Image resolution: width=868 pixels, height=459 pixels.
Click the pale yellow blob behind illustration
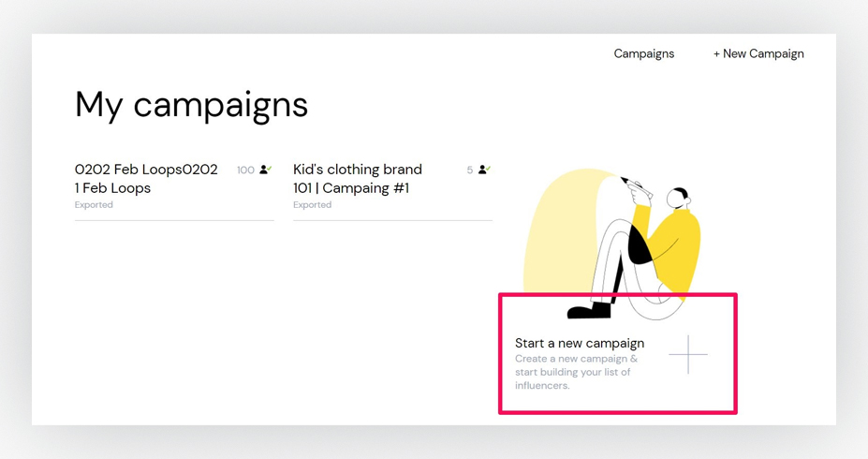click(x=553, y=232)
